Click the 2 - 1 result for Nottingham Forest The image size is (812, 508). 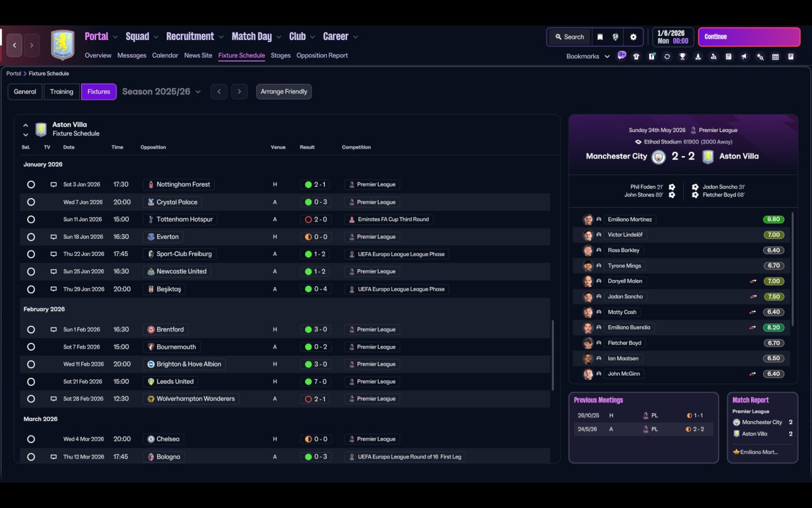315,185
